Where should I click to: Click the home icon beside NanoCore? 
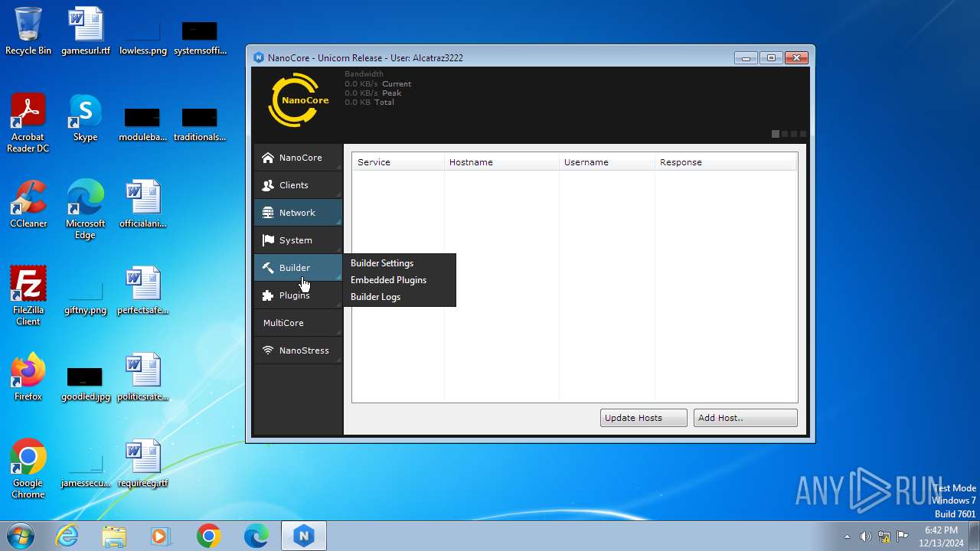268,158
